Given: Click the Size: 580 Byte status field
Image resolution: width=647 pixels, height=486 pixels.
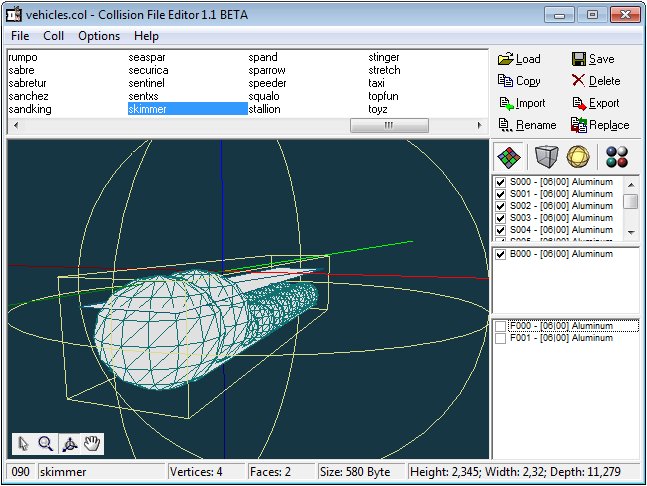Looking at the screenshot, I should tap(361, 472).
